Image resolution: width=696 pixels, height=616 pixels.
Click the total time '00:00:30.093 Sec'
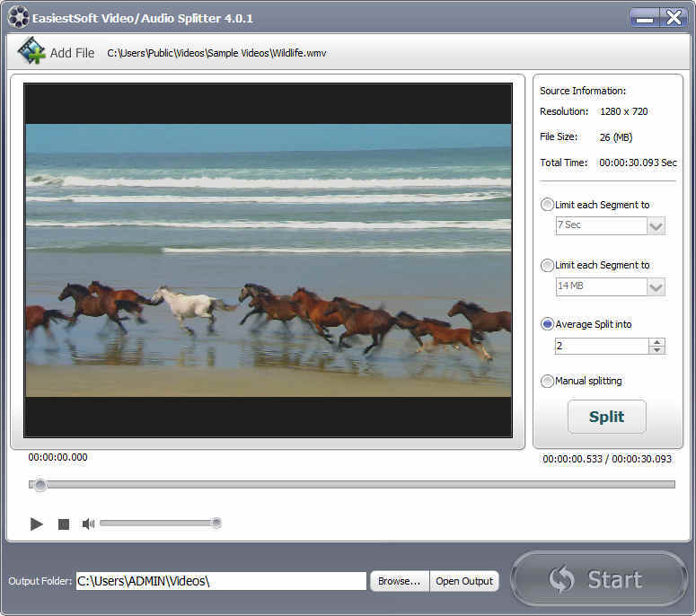point(638,163)
